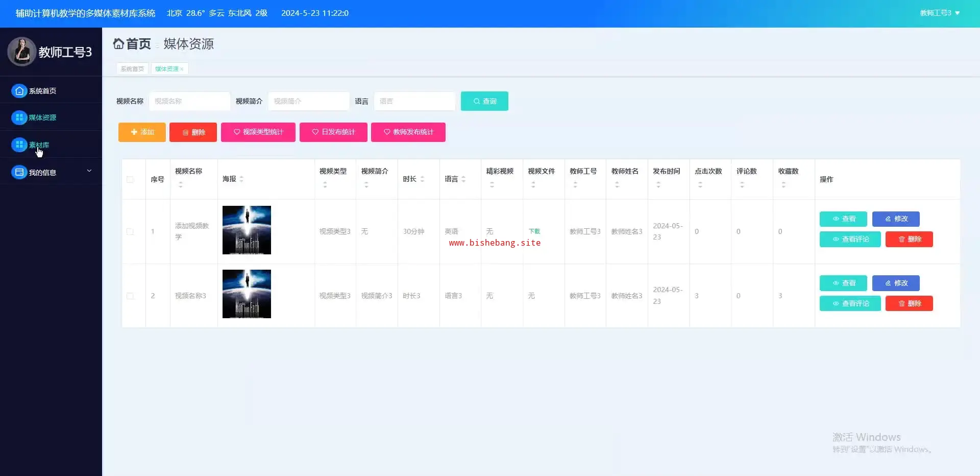The width and height of the screenshot is (980, 476).
Task: Click the poster thumbnail in row 2
Action: pyautogui.click(x=247, y=294)
